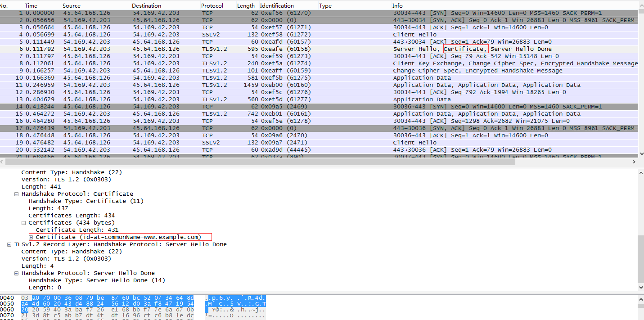Select the 'Length: 437' field
Viewport: 644px width, 320px height.
[48, 208]
